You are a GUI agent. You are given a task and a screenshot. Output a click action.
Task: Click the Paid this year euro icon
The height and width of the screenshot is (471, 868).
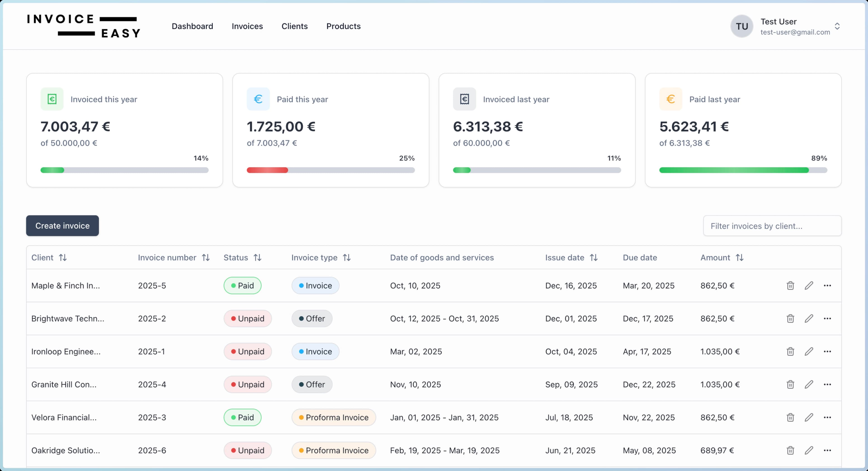click(x=258, y=99)
